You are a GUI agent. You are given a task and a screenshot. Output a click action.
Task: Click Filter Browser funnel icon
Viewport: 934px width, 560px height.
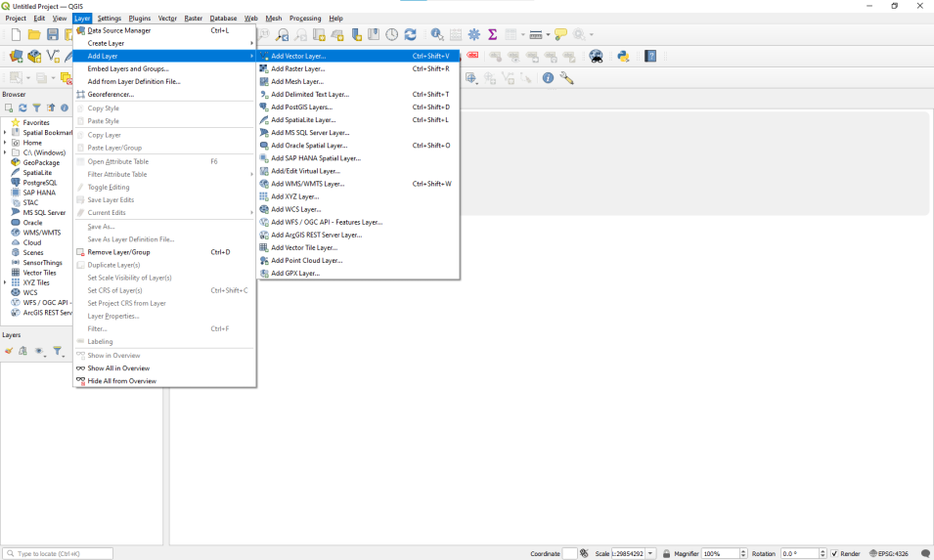[x=36, y=108]
